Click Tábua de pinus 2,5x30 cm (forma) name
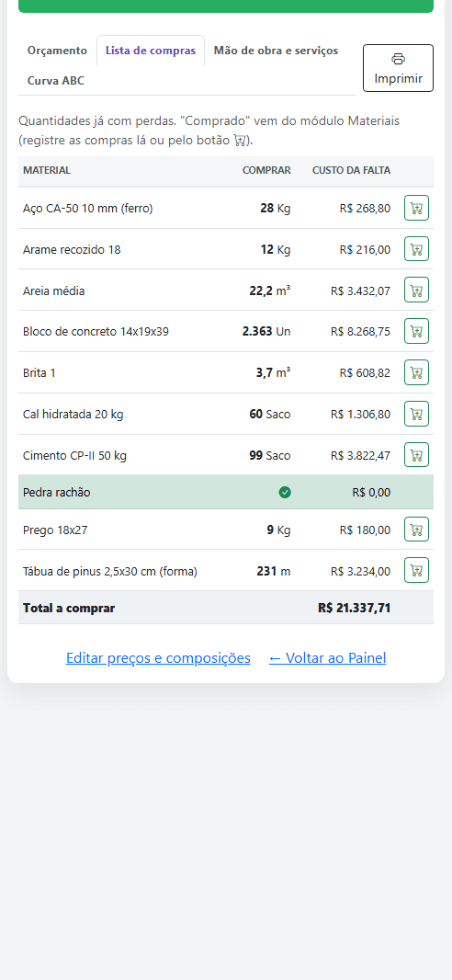This screenshot has height=980, width=452. point(110,571)
